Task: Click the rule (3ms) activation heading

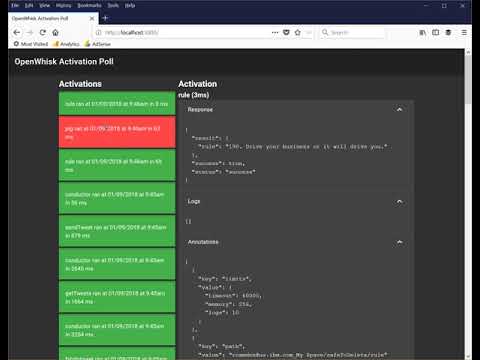Action: (x=194, y=95)
